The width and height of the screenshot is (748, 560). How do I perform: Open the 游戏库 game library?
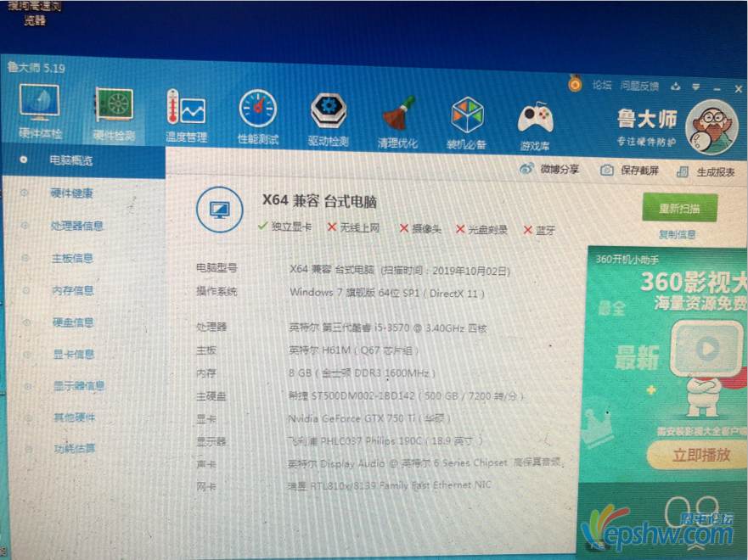tap(535, 126)
